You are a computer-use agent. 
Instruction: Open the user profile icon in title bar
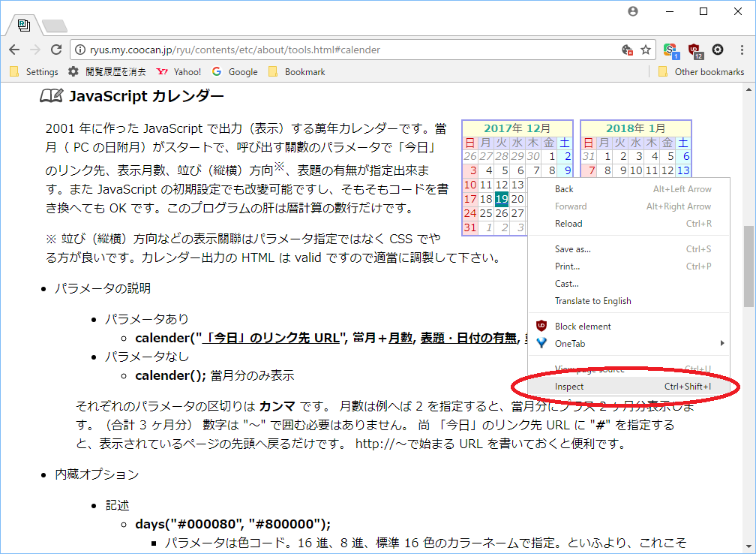click(x=633, y=11)
